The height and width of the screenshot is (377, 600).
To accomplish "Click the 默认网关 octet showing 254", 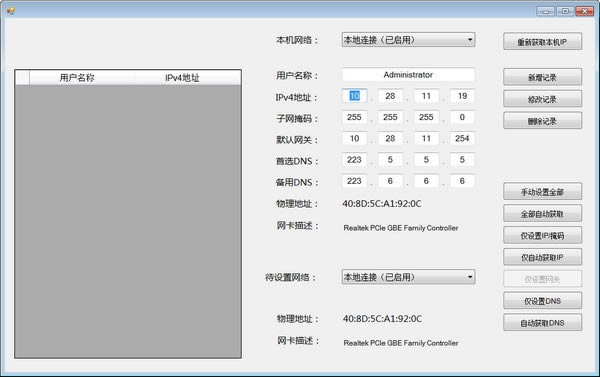I will pyautogui.click(x=462, y=138).
